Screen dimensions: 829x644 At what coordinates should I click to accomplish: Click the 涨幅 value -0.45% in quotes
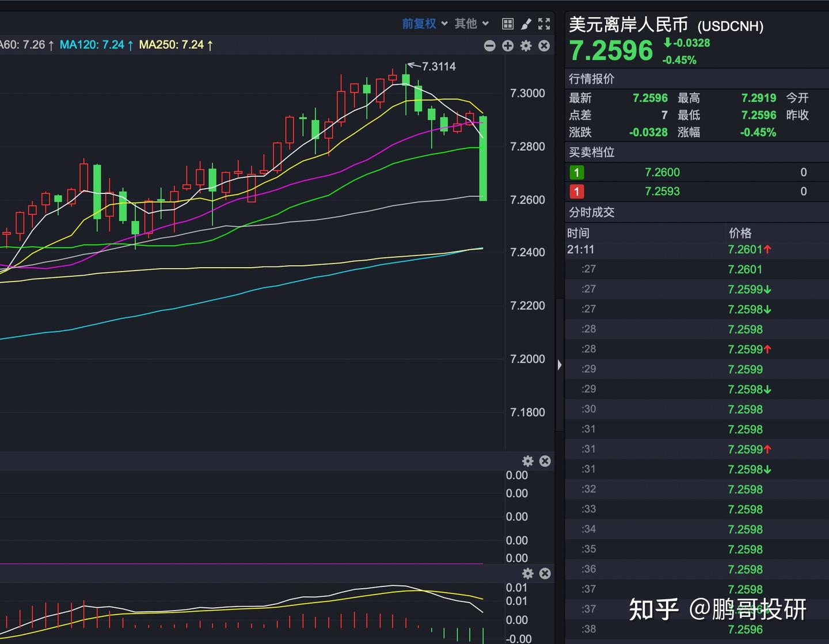758,132
